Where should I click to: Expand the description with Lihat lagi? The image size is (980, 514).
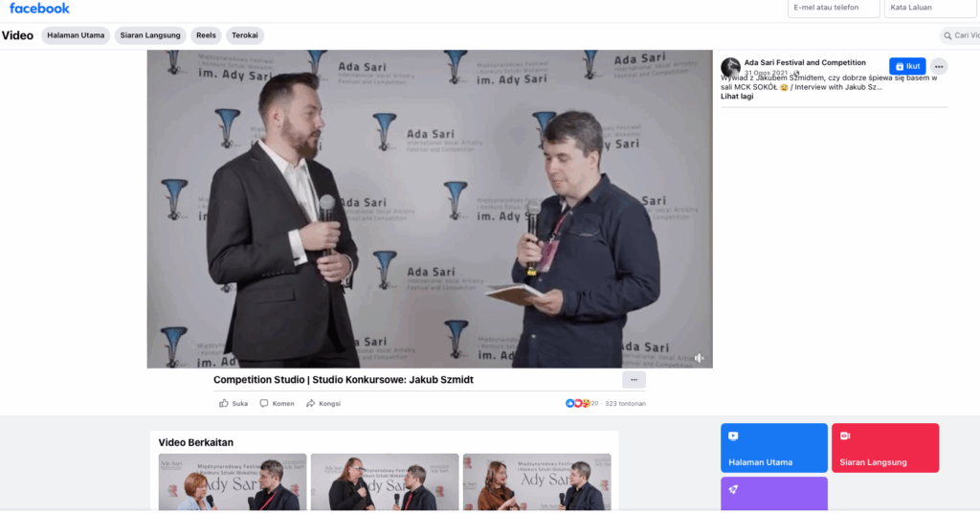(737, 97)
